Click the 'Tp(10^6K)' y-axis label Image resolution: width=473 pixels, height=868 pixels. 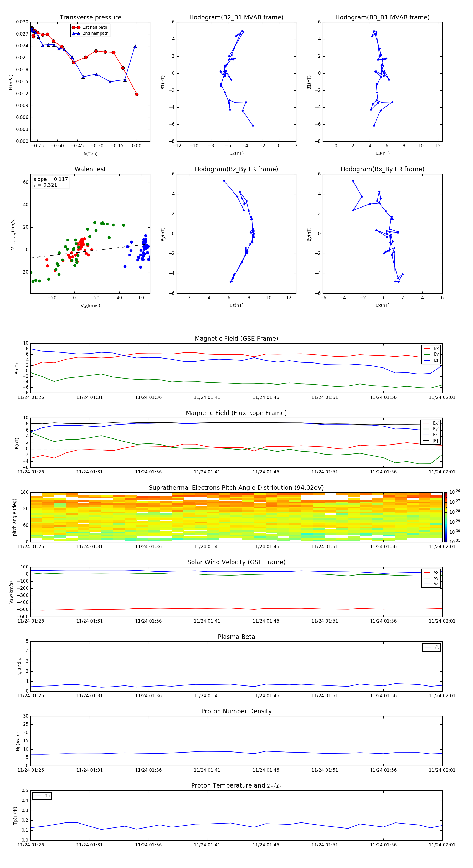(x=15, y=815)
